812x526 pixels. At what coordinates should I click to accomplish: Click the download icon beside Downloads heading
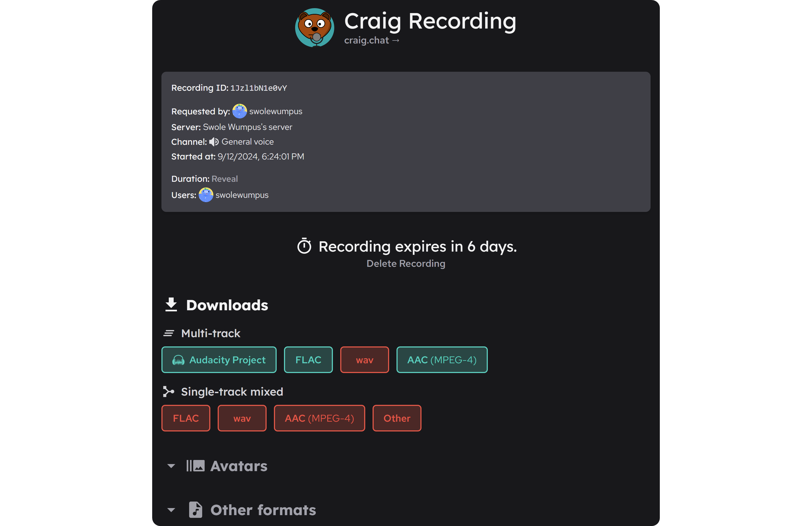[171, 305]
